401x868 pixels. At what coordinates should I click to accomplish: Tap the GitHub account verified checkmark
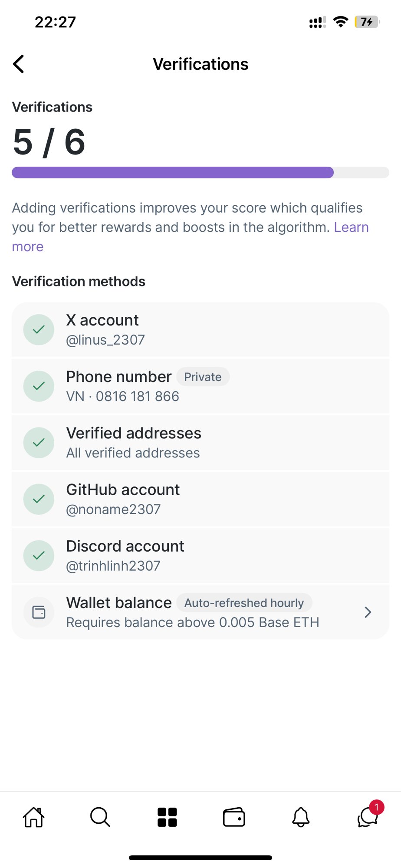pos(39,499)
